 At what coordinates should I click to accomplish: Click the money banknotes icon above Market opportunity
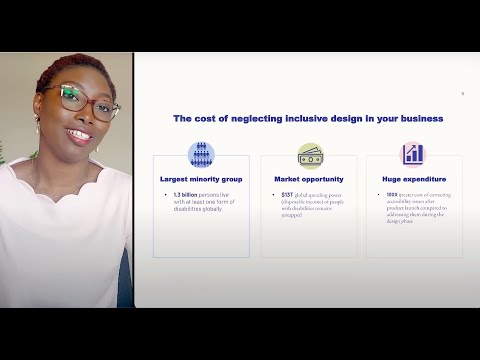pyautogui.click(x=310, y=156)
